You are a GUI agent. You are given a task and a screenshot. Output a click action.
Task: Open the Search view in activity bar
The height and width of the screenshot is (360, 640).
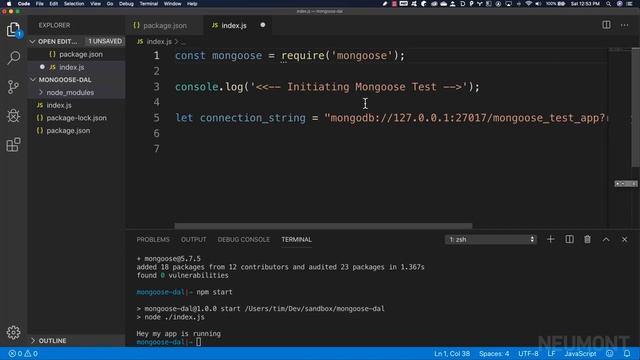coord(13,58)
